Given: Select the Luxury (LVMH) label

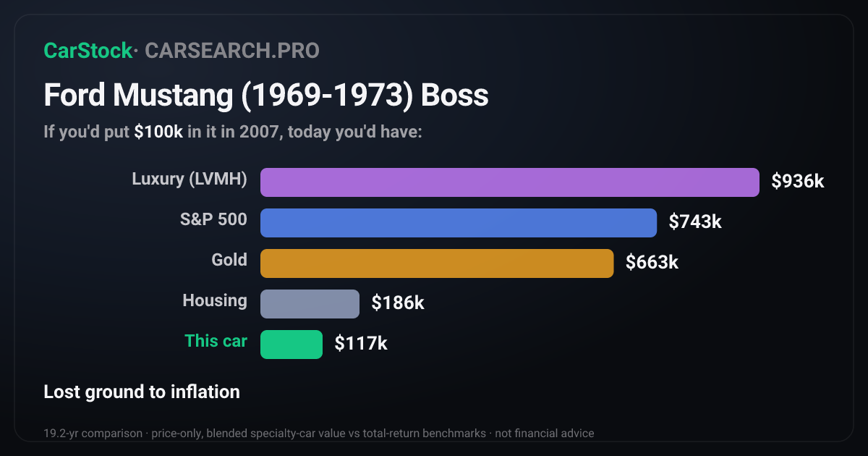Looking at the screenshot, I should 190,180.
